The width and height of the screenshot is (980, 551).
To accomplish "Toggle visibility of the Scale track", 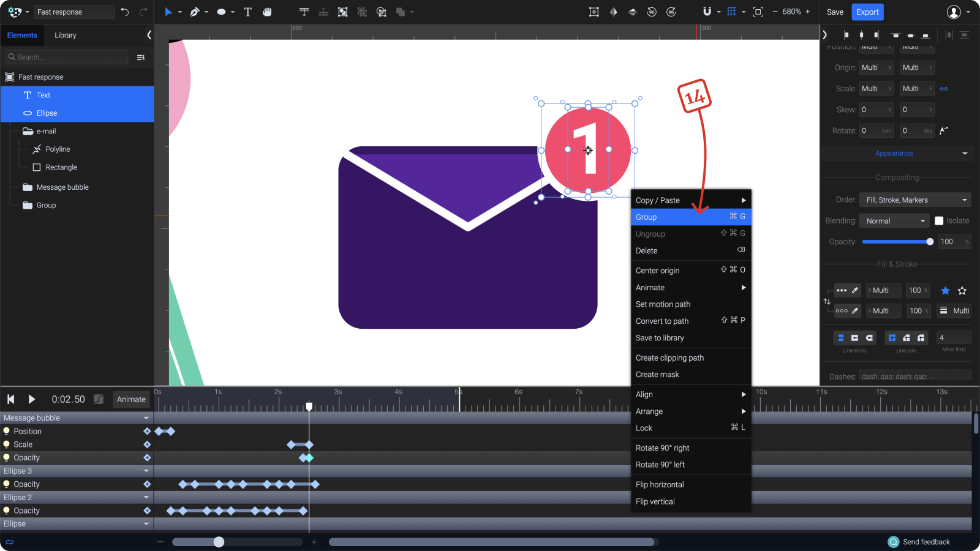I will (6, 444).
